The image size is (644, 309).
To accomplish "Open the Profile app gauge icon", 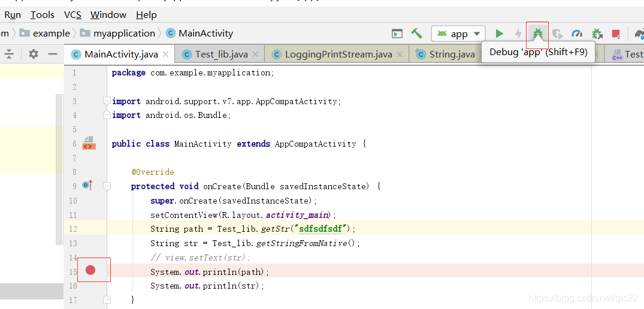I will point(577,34).
